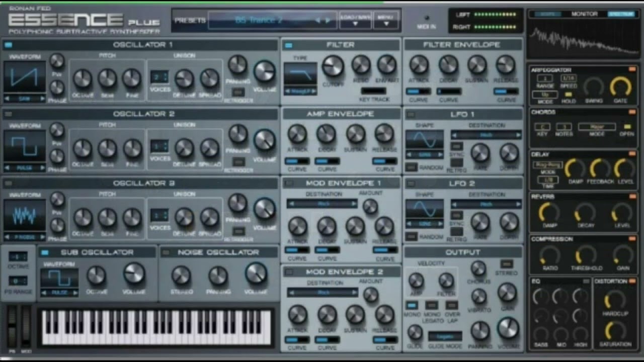This screenshot has height=362, width=644.
Task: Click the Output master Volume knob
Action: (x=508, y=328)
